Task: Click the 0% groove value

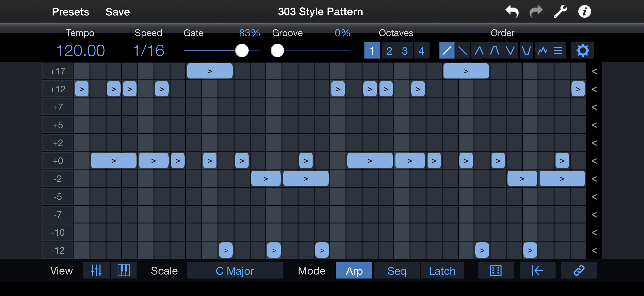Action: coord(342,33)
